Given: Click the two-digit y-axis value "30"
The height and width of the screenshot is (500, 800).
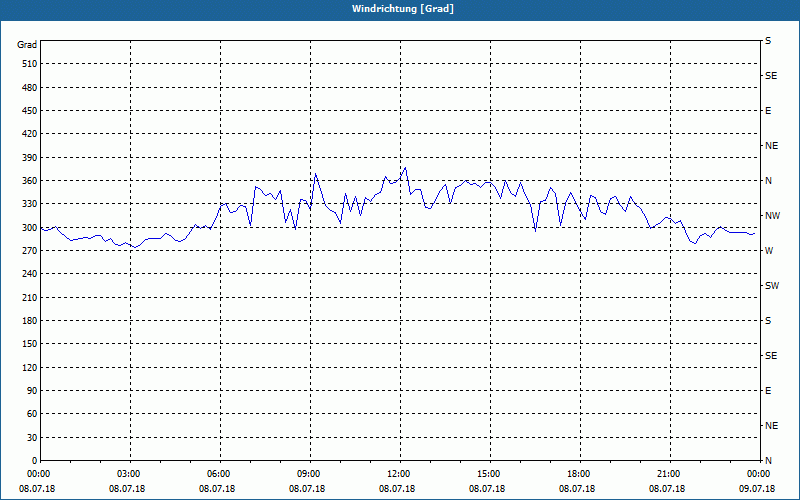Looking at the screenshot, I should click(x=32, y=437).
